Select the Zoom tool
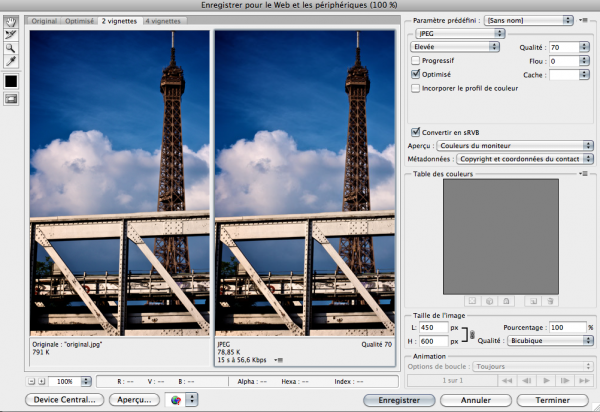The height and width of the screenshot is (412, 600). click(11, 47)
